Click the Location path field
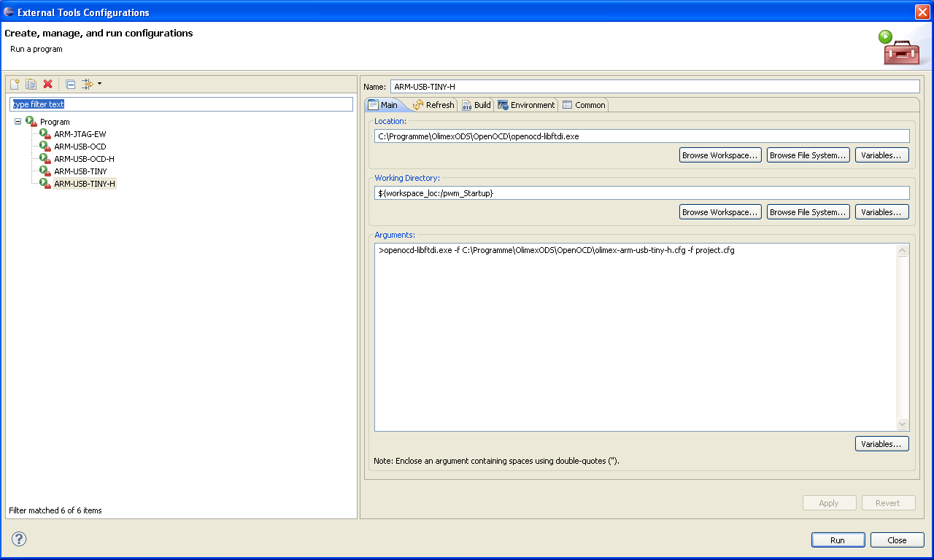Screen dimensions: 934x560 pyautogui.click(x=642, y=136)
